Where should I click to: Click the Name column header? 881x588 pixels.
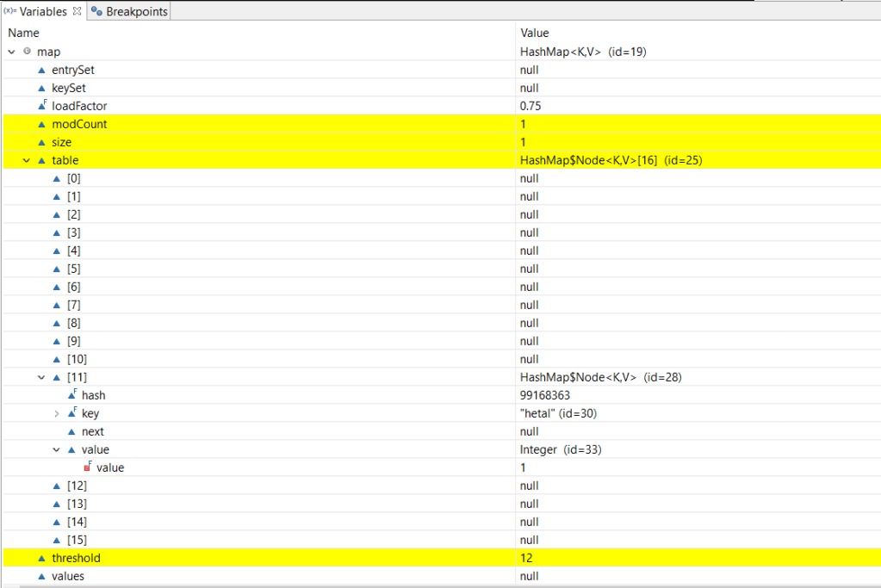(x=24, y=33)
